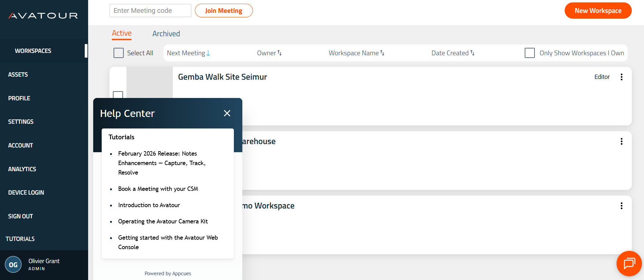
Task: Open Settings from the sidebar
Action: [21, 122]
